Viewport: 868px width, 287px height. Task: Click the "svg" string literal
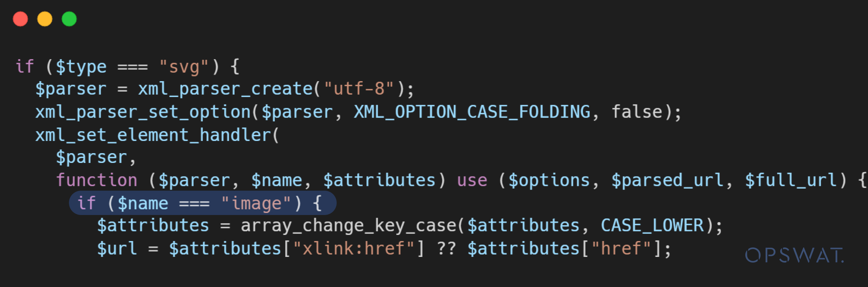pos(184,67)
